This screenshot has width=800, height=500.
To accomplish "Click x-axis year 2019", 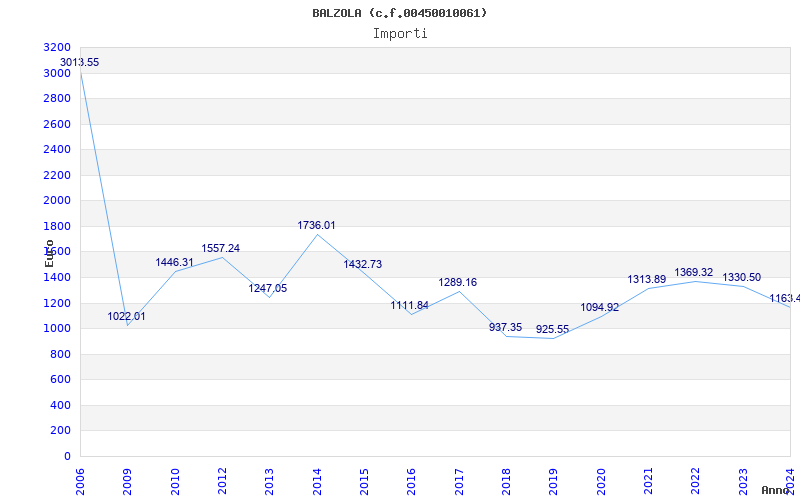I will tap(554, 482).
